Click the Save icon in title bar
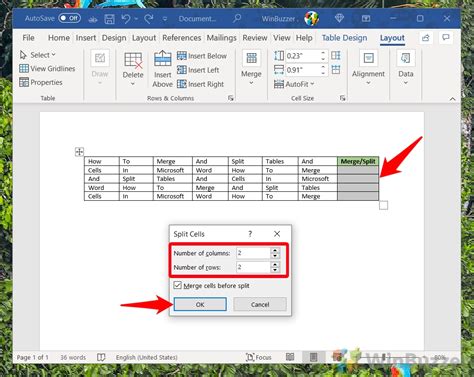 (x=109, y=19)
